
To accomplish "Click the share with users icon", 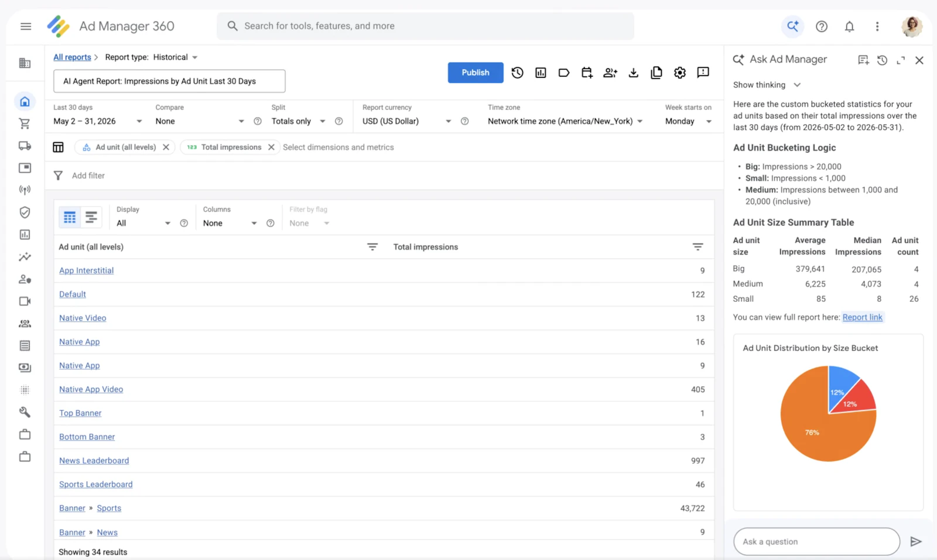I will pos(610,73).
